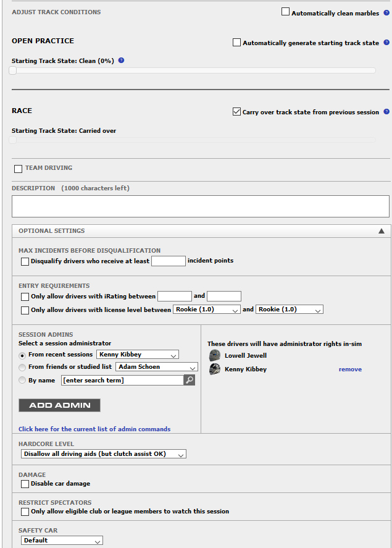Click Lowell Jewell's helmet icon
392x548 pixels.
pyautogui.click(x=215, y=355)
